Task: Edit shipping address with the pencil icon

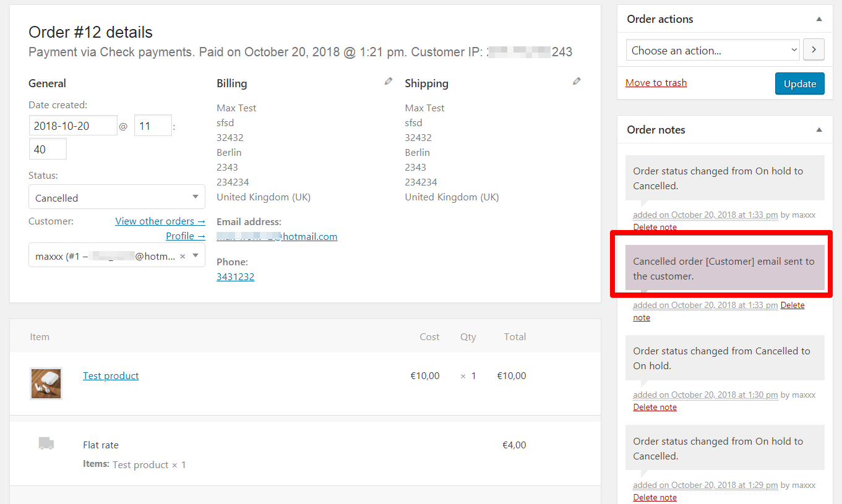Action: [577, 81]
